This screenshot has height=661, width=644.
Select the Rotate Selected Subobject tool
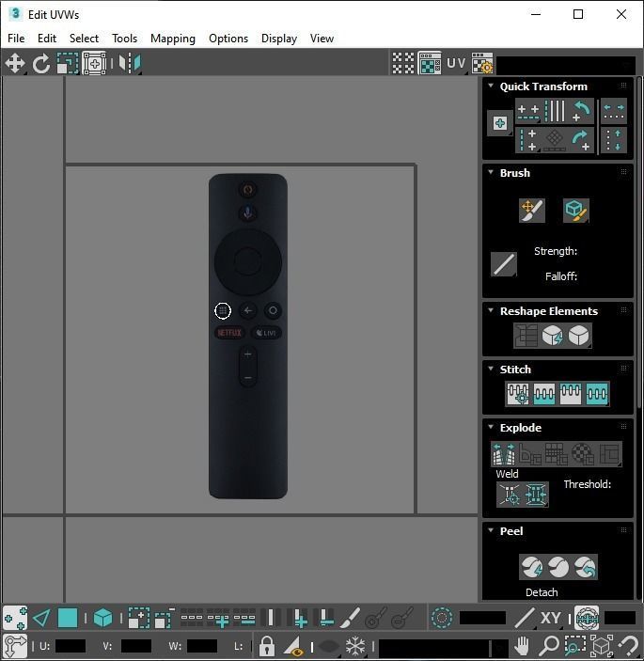pyautogui.click(x=40, y=64)
